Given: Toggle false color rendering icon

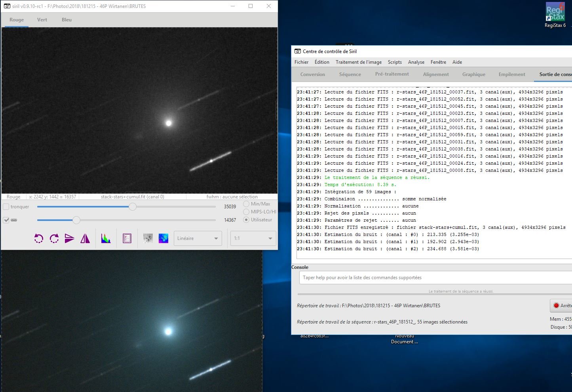Looking at the screenshot, I should [163, 238].
